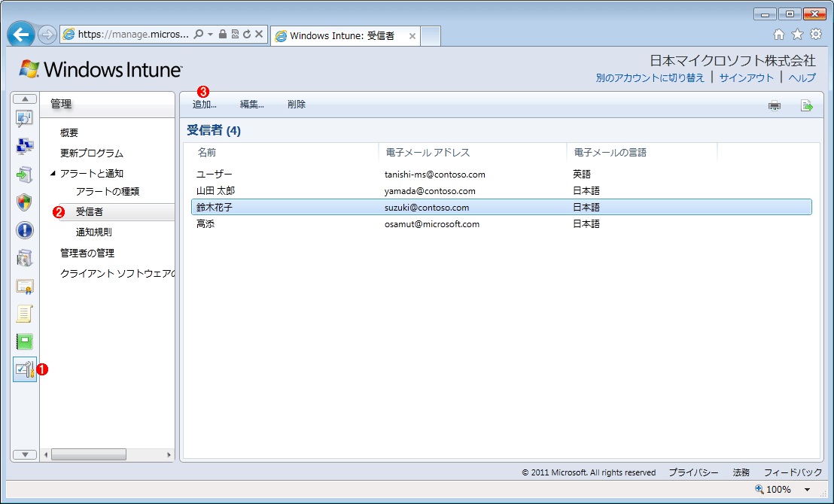Open the Computers workspace icon
This screenshot has width=834, height=504.
click(x=25, y=146)
